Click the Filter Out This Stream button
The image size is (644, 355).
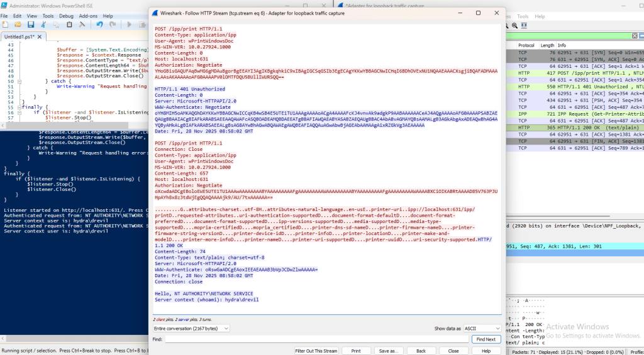click(x=316, y=351)
